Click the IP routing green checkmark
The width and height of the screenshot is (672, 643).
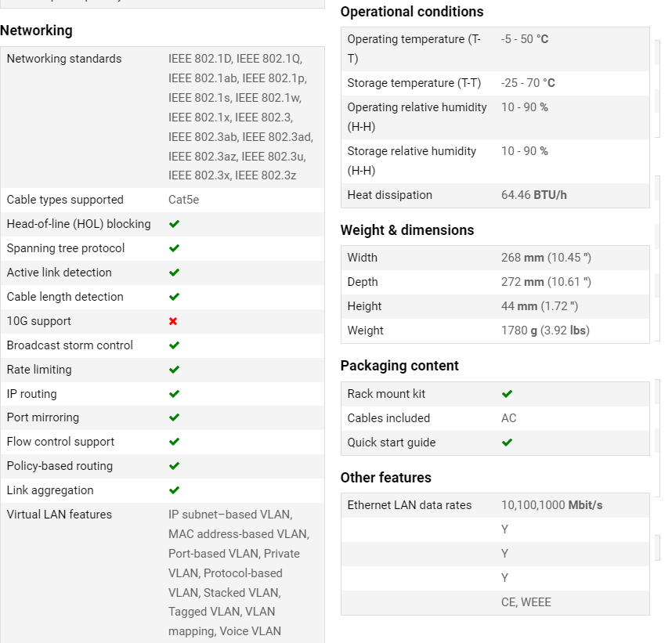coord(174,394)
